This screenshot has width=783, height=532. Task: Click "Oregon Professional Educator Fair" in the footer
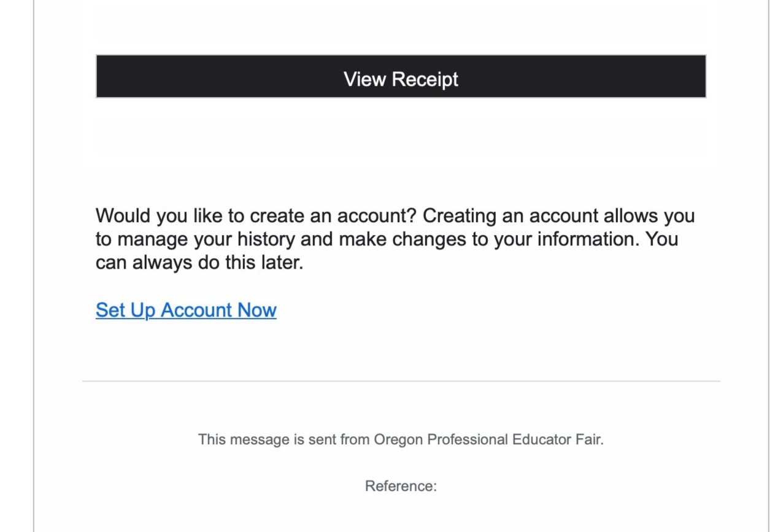point(487,439)
